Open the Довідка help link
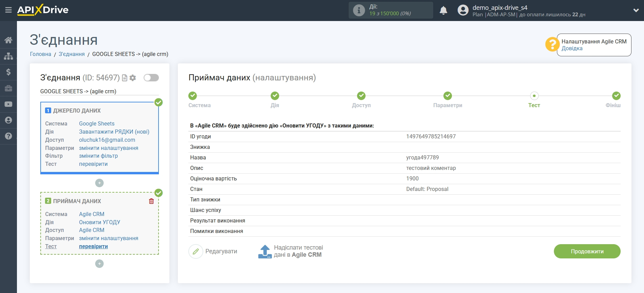 (572, 48)
